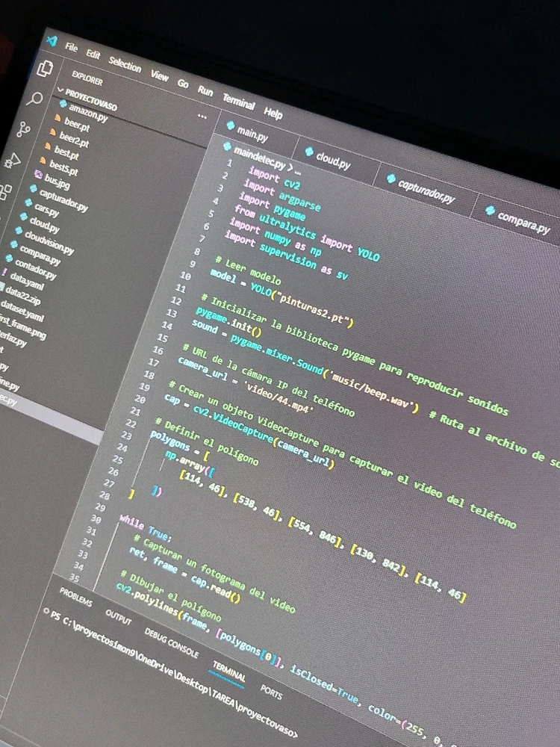The height and width of the screenshot is (747, 560).
Task: Switch to the PROBLEMS panel tab
Action: click(x=75, y=601)
